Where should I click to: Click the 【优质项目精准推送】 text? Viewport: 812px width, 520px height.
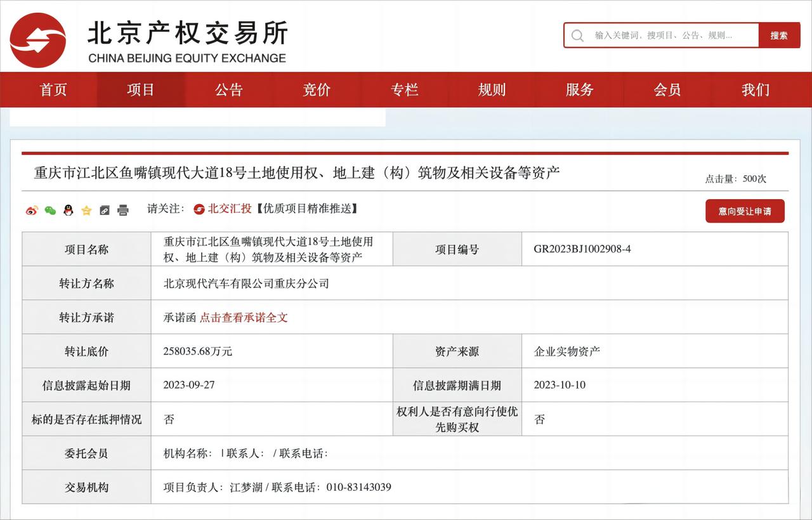coord(306,209)
